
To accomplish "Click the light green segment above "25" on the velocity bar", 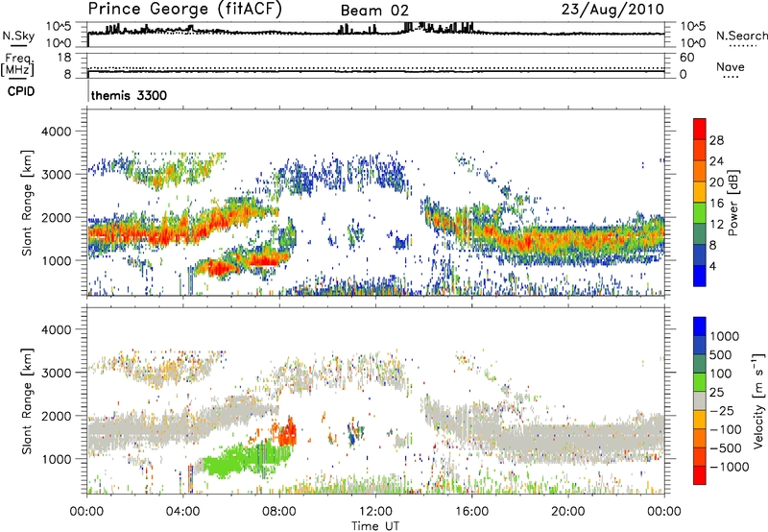I will (x=700, y=382).
